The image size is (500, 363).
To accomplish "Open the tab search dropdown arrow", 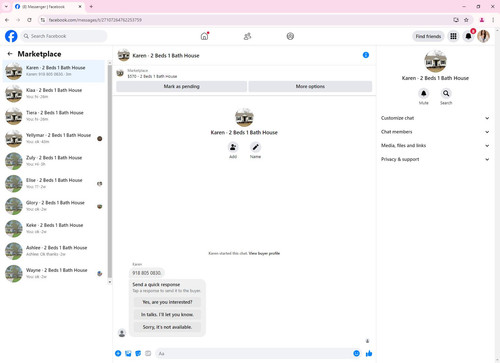I will pos(6,6).
